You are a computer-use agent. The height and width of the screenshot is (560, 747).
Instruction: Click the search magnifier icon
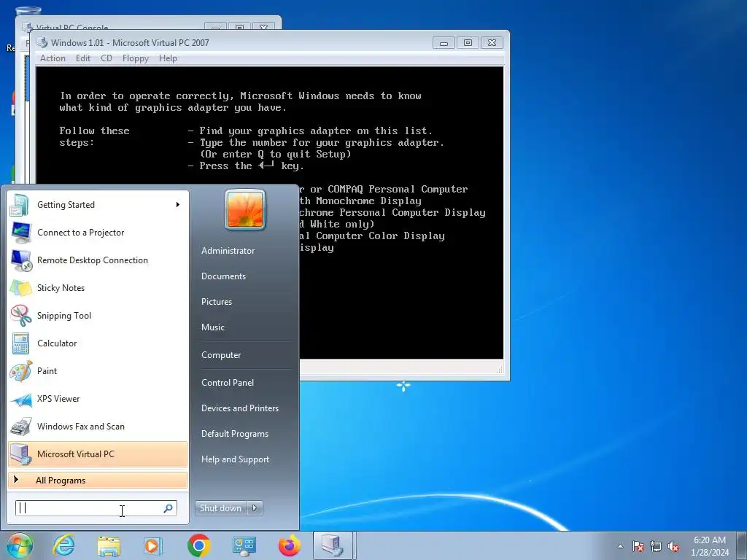168,508
